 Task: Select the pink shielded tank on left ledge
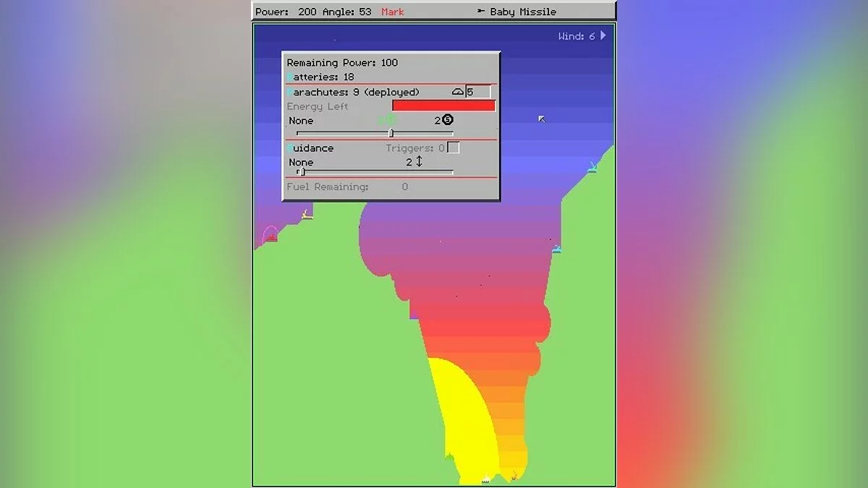point(270,235)
